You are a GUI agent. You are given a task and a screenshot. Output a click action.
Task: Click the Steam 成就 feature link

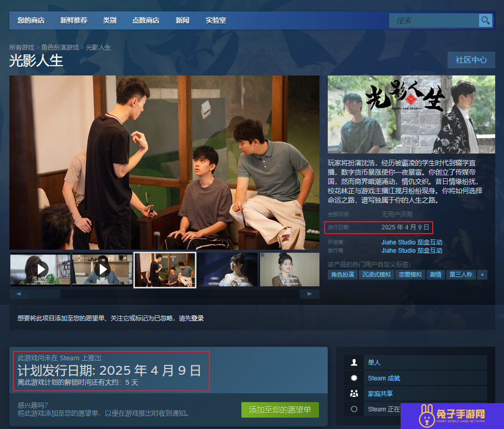click(x=384, y=378)
